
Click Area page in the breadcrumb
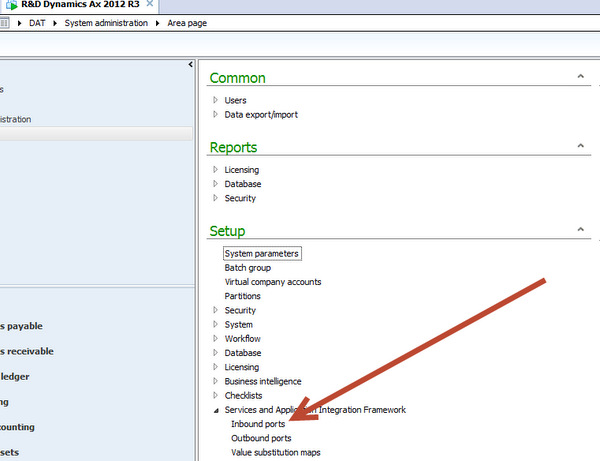pos(187,23)
